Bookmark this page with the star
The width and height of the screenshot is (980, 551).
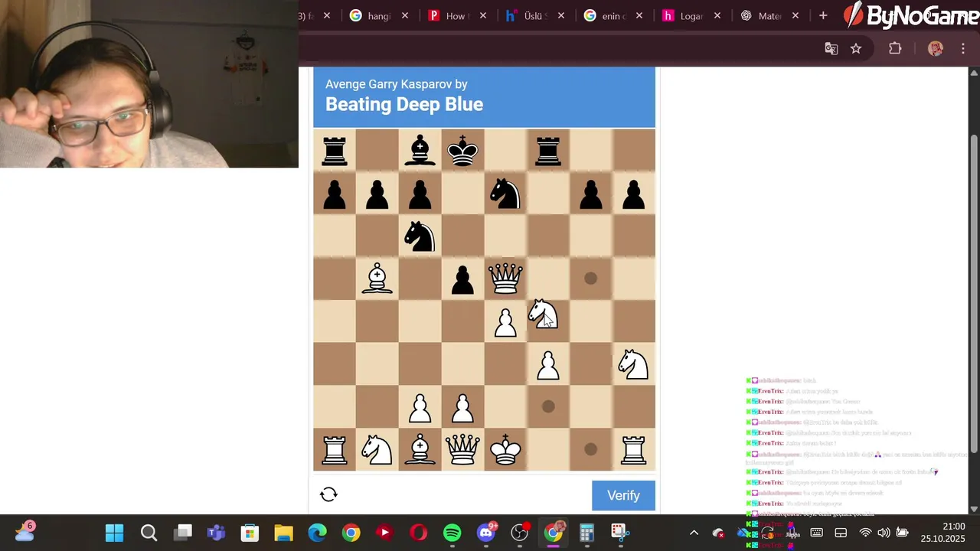point(856,48)
